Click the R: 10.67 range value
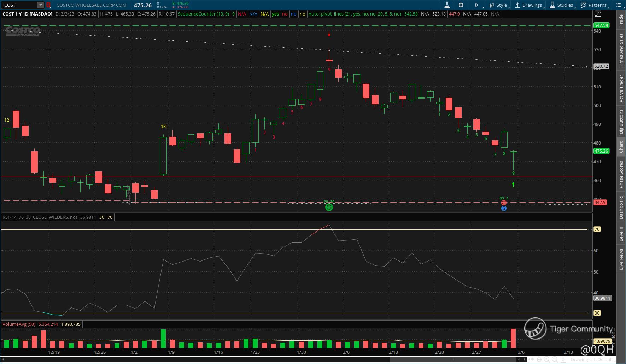The image size is (626, 364). (x=166, y=14)
